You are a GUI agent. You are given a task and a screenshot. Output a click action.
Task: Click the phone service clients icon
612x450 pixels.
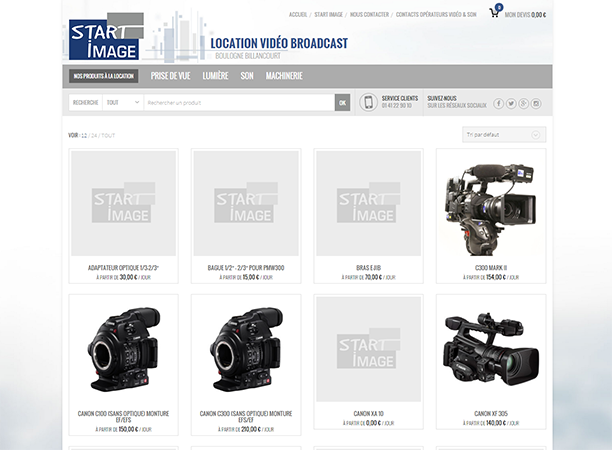[368, 103]
